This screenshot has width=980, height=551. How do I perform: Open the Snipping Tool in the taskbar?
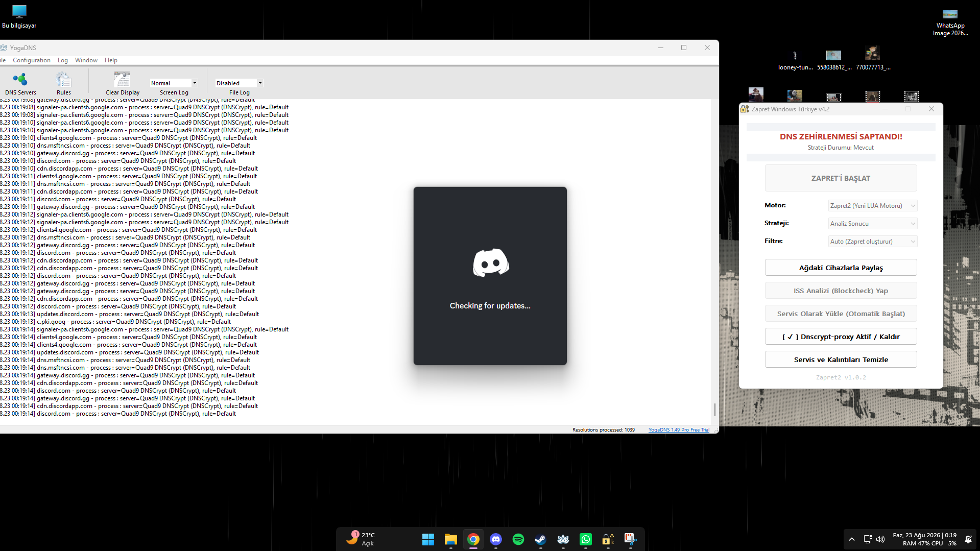tap(631, 539)
